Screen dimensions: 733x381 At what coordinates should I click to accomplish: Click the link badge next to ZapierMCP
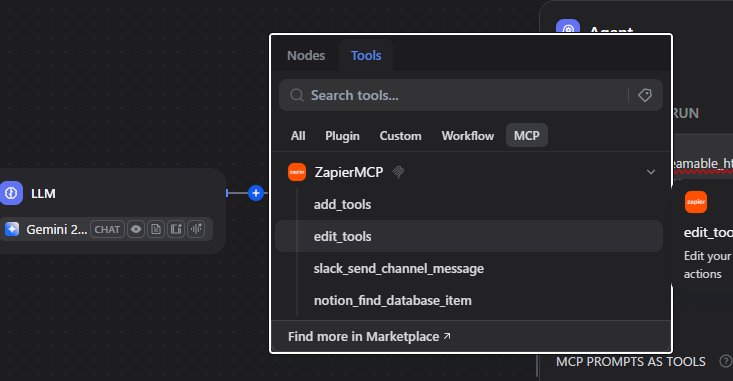tap(398, 172)
